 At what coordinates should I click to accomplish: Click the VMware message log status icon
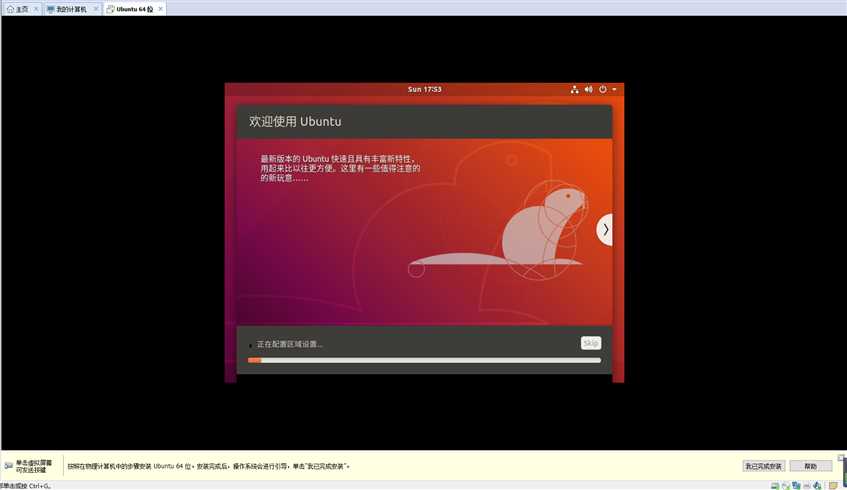pos(833,486)
